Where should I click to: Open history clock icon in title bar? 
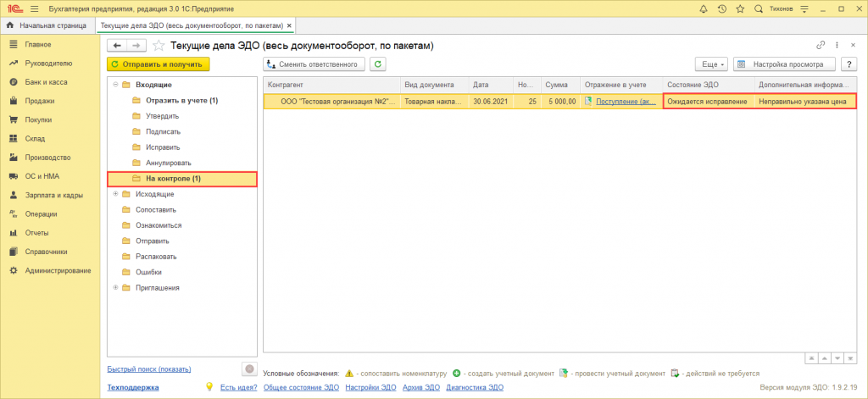[722, 9]
